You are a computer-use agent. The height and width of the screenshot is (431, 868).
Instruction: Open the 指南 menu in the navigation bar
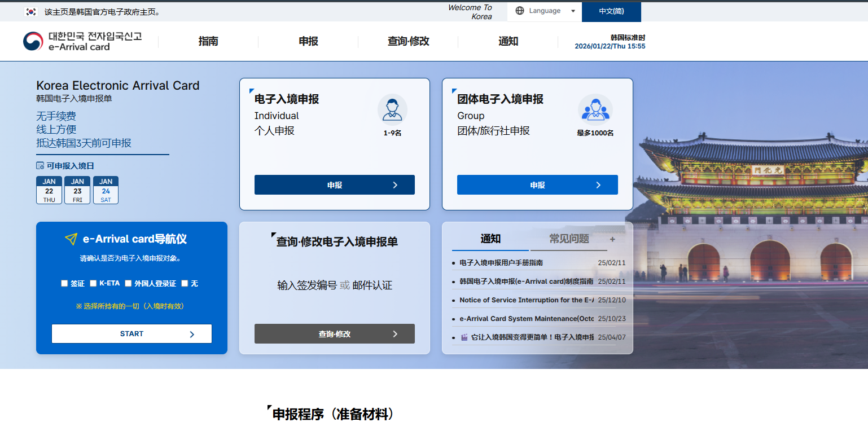209,41
